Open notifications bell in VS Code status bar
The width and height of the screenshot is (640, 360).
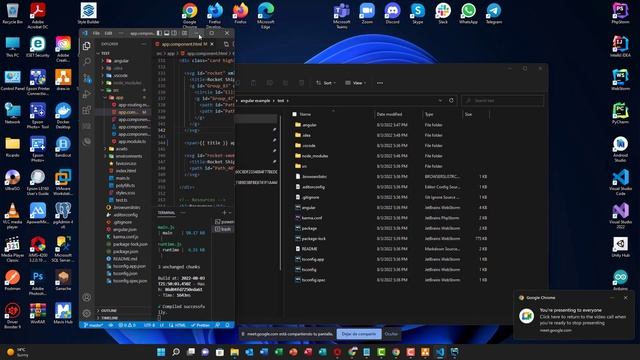tap(227, 325)
